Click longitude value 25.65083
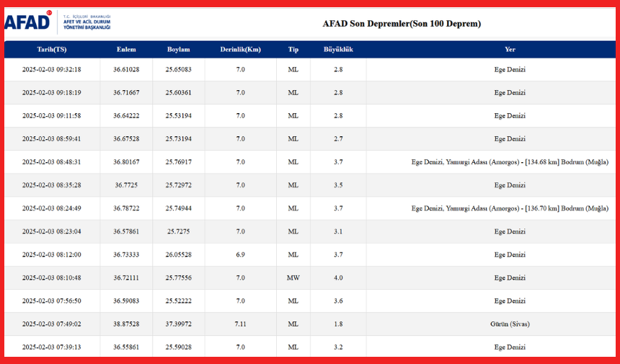 [178, 70]
